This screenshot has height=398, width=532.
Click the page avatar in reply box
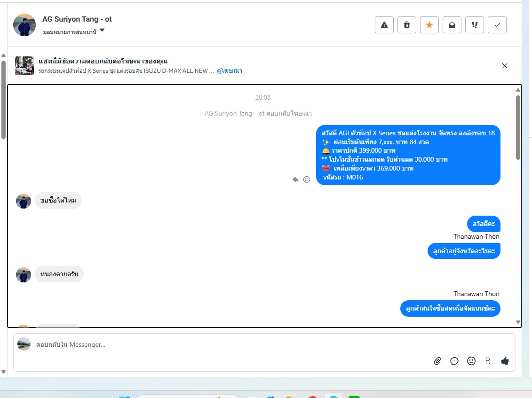24,344
